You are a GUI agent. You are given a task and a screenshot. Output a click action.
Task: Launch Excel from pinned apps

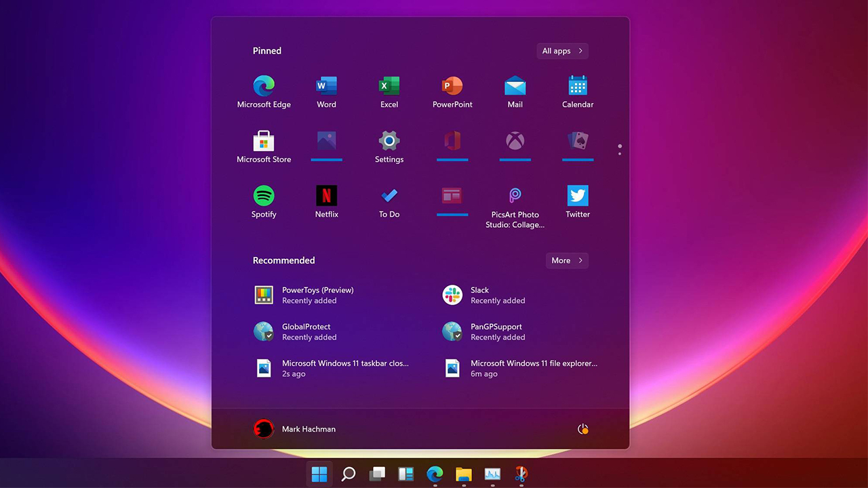point(389,91)
